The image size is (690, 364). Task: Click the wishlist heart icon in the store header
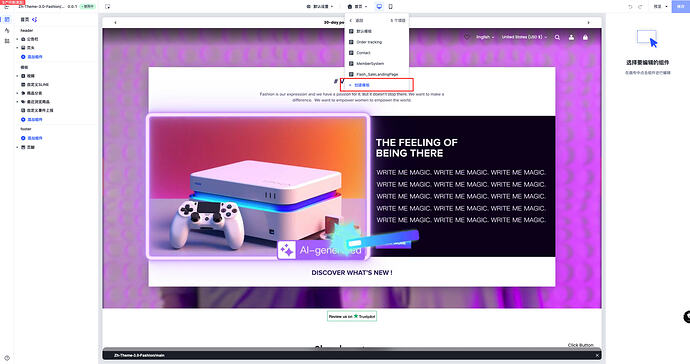(467, 37)
